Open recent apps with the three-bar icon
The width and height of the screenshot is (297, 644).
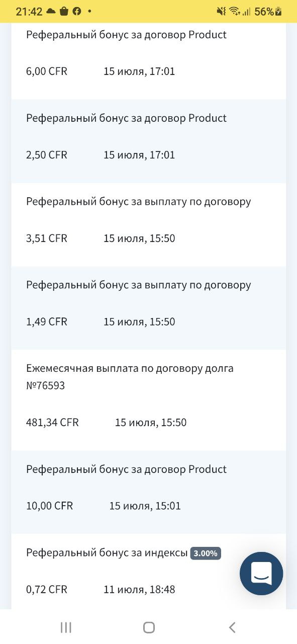[66, 627]
